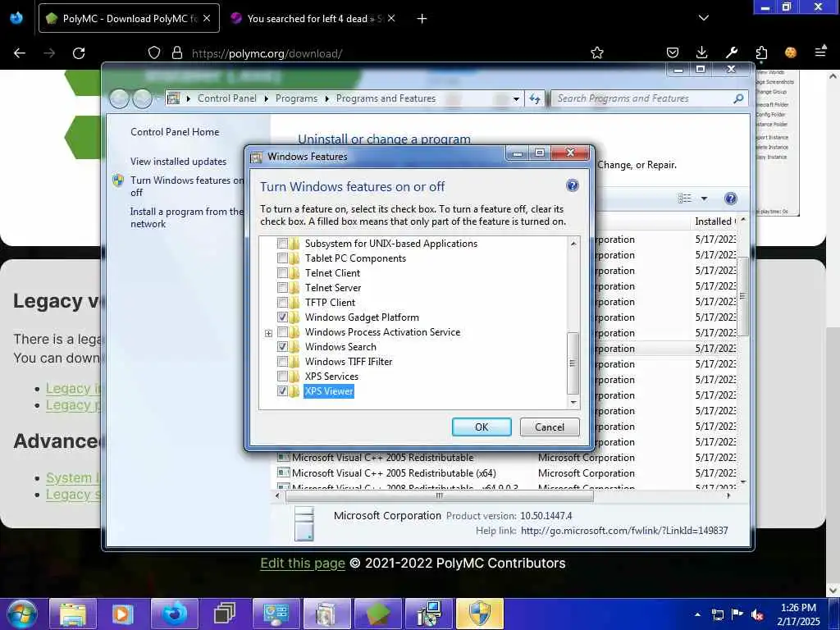Click the Windows Features list scrollbar thumb
This screenshot has width=840, height=630.
point(573,363)
